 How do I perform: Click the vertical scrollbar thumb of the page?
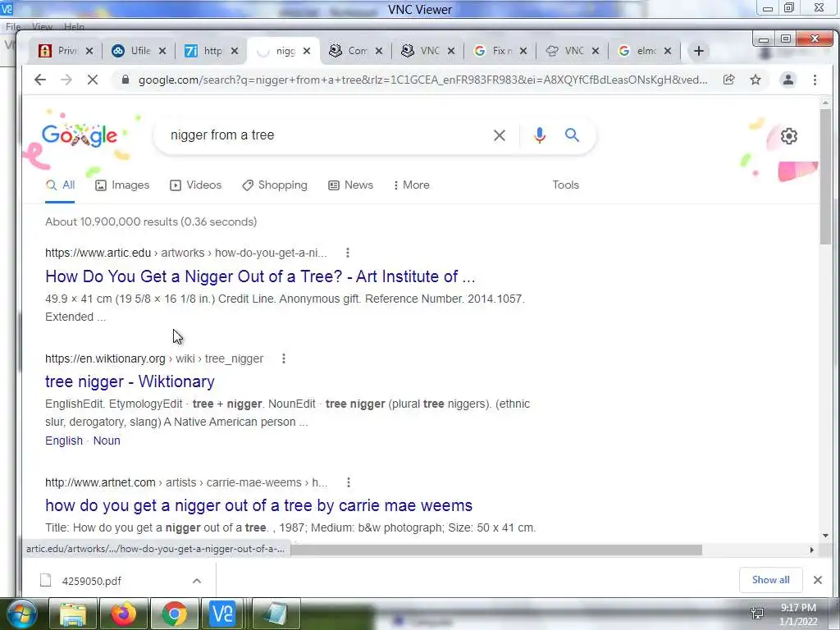pyautogui.click(x=825, y=177)
